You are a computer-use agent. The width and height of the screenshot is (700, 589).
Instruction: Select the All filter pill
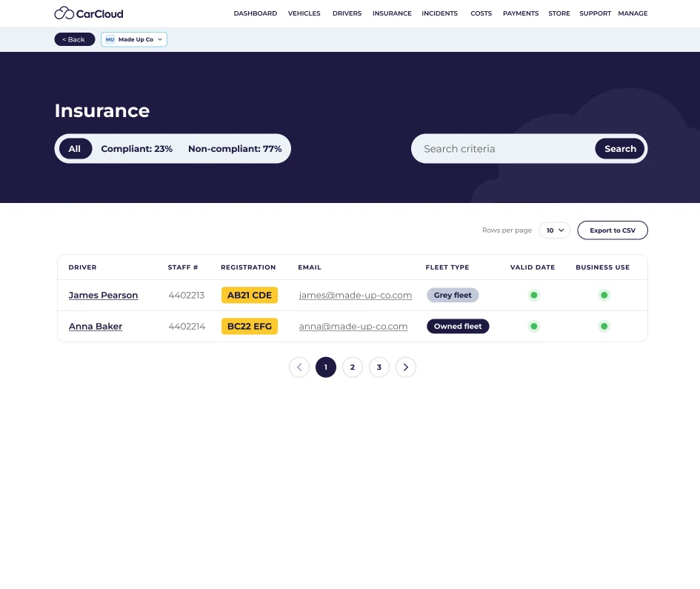(x=75, y=149)
